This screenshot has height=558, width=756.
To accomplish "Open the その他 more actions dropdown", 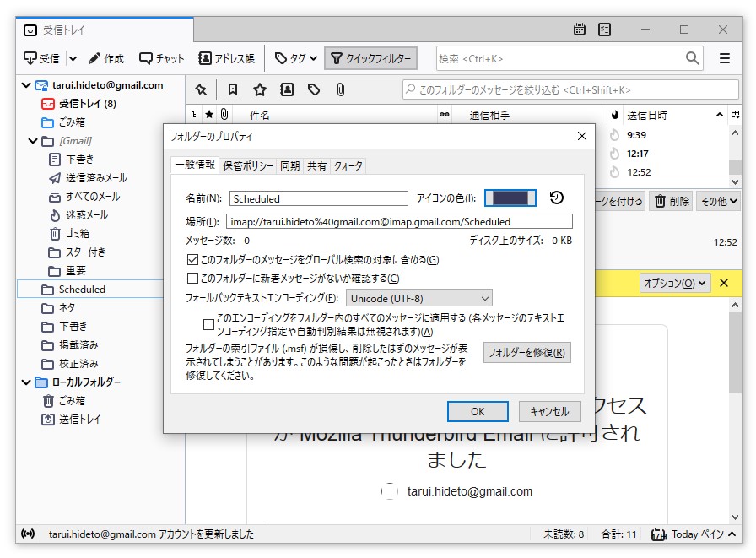I will tap(718, 201).
